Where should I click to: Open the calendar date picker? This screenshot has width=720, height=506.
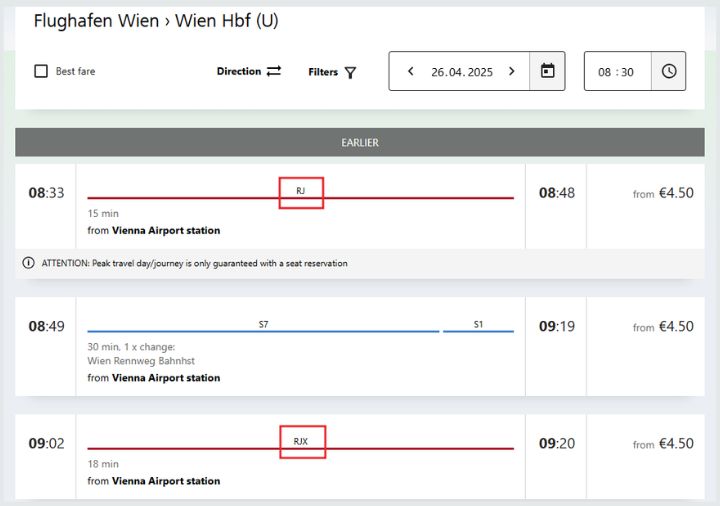(x=547, y=71)
